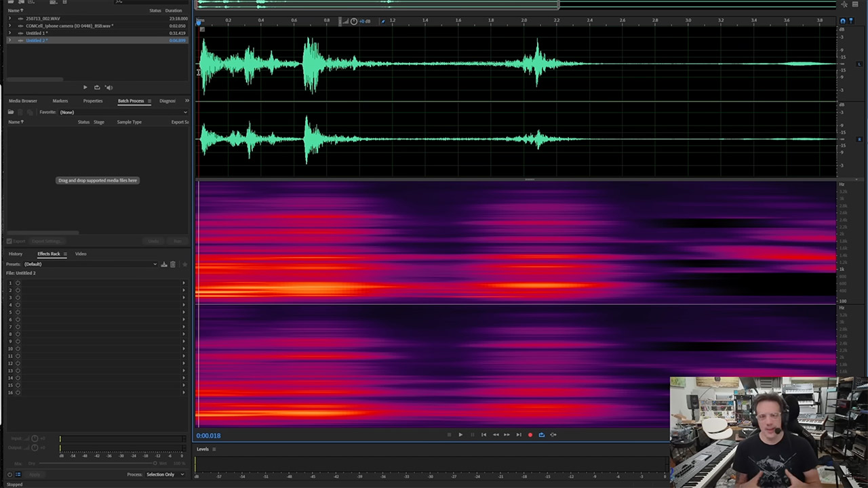This screenshot has height=488, width=868.
Task: Select the 250713_002.WAV file
Action: click(43, 18)
